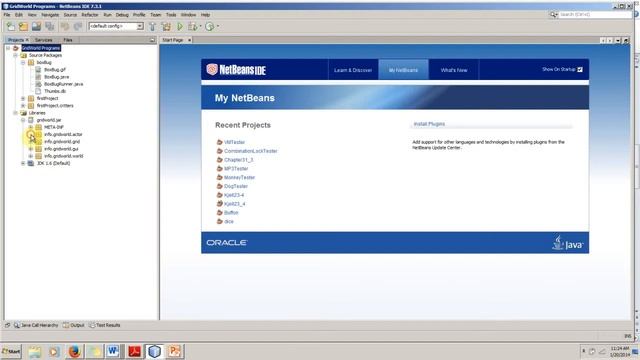
Task: Click the New File toolbar icon
Action: pyautogui.click(x=11, y=27)
